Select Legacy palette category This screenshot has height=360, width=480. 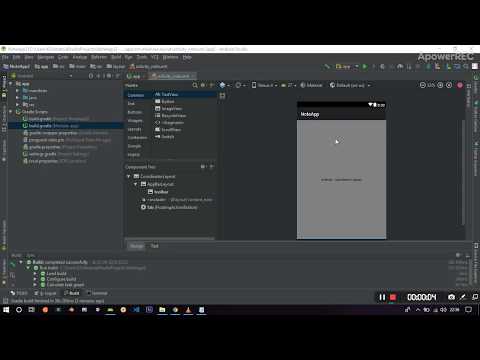point(134,155)
